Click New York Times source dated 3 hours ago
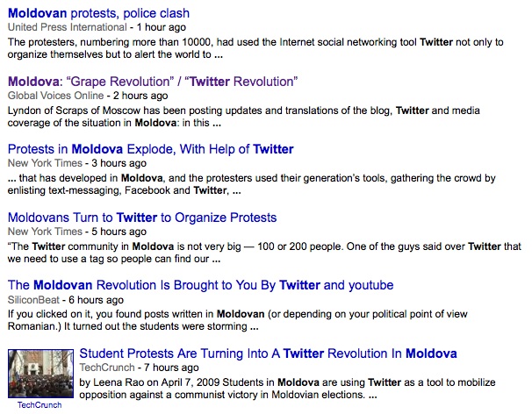This screenshot has height=414, width=532. (x=41, y=163)
